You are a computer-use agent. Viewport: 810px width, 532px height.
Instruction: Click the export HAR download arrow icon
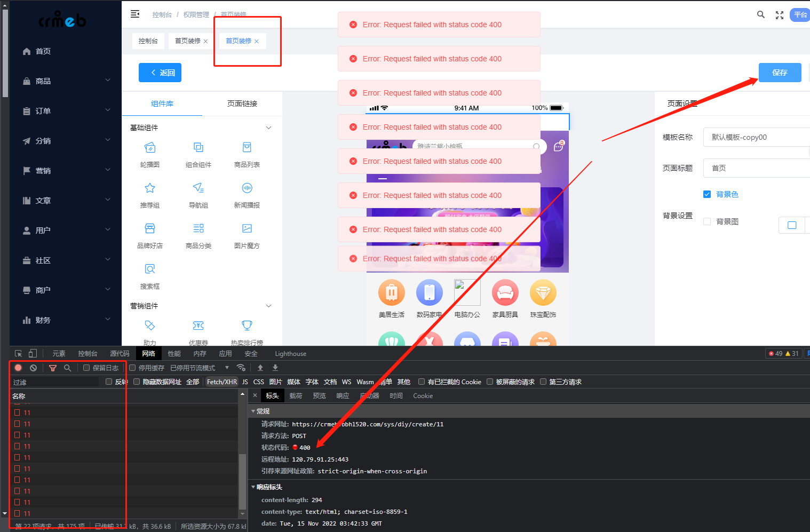coord(275,368)
